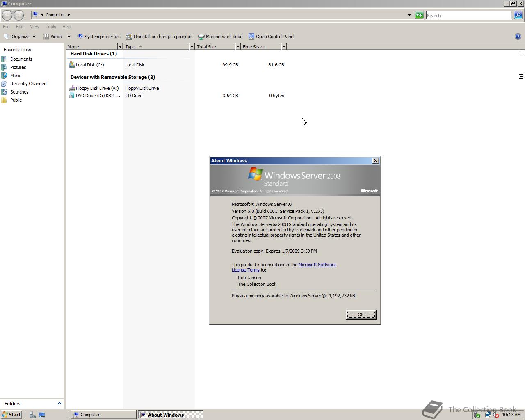This screenshot has height=420, width=525.
Task: Select the Local Disk (C:) drive icon
Action: coord(72,64)
